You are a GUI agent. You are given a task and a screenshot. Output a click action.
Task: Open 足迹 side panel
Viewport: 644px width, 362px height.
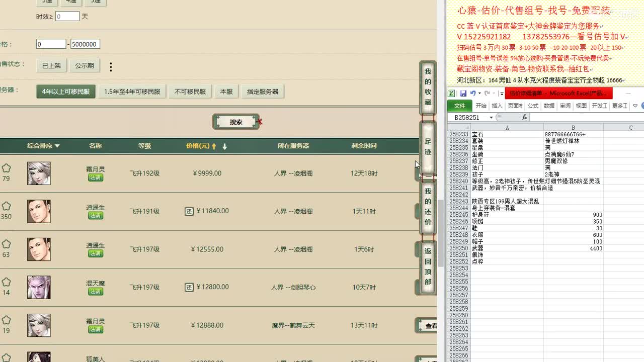428,147
